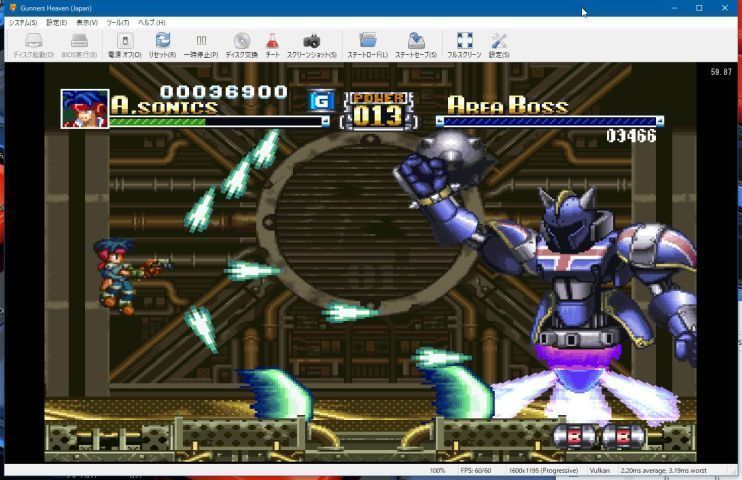Click the Run BIOS (BIOS実行) toolbar icon
Image resolution: width=742 pixels, height=480 pixels.
click(x=79, y=46)
